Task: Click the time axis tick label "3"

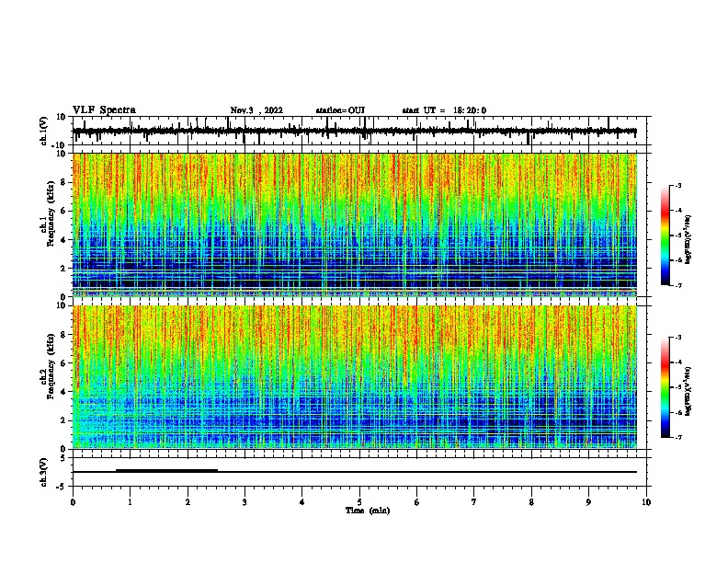Action: pos(245,502)
